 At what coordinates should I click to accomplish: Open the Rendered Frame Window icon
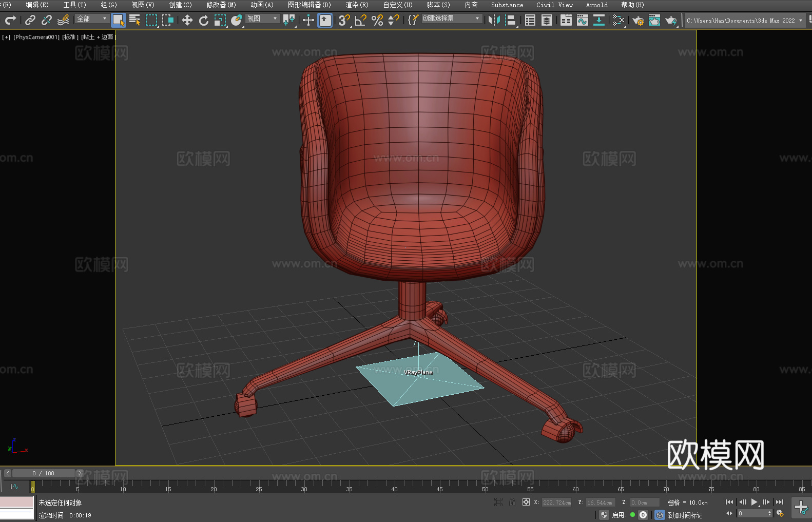(x=654, y=20)
